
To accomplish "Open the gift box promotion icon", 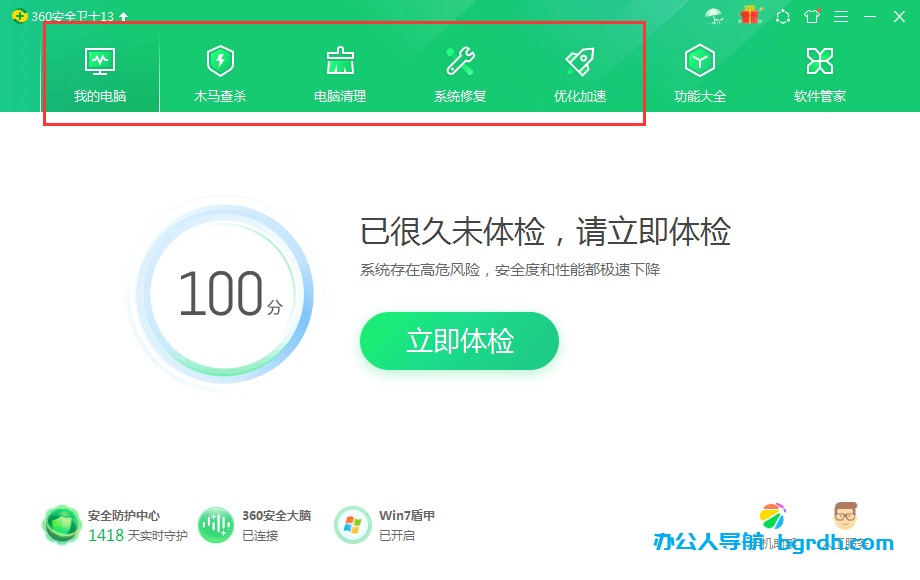I will (x=748, y=16).
